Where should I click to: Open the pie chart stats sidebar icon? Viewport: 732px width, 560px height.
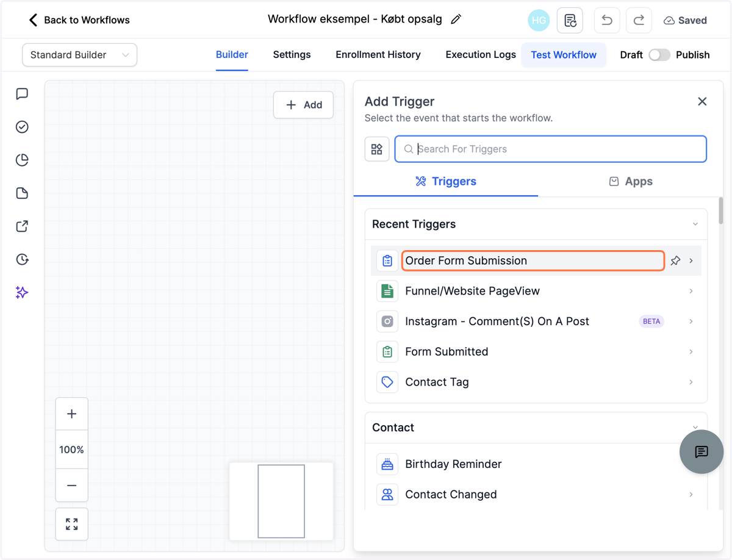click(x=22, y=160)
